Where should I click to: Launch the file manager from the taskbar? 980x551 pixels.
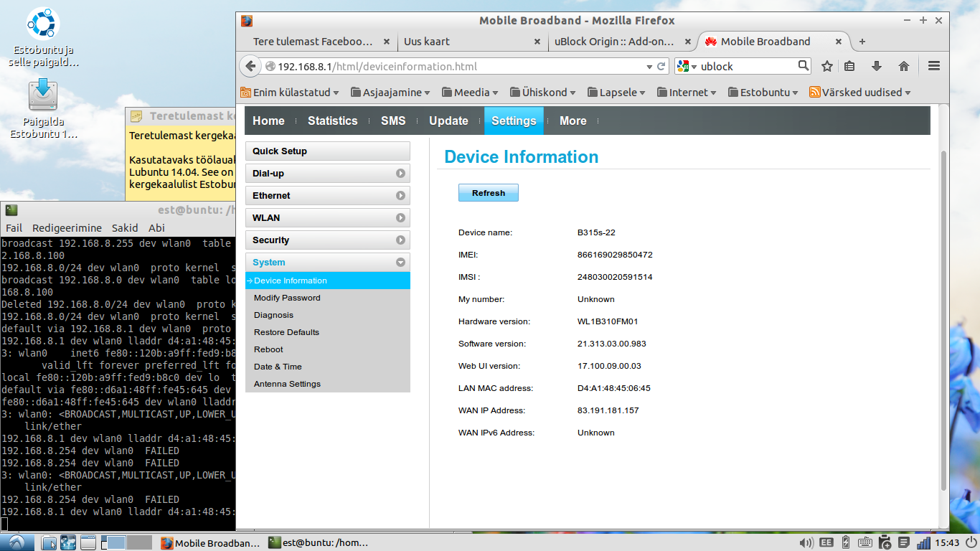[49, 542]
